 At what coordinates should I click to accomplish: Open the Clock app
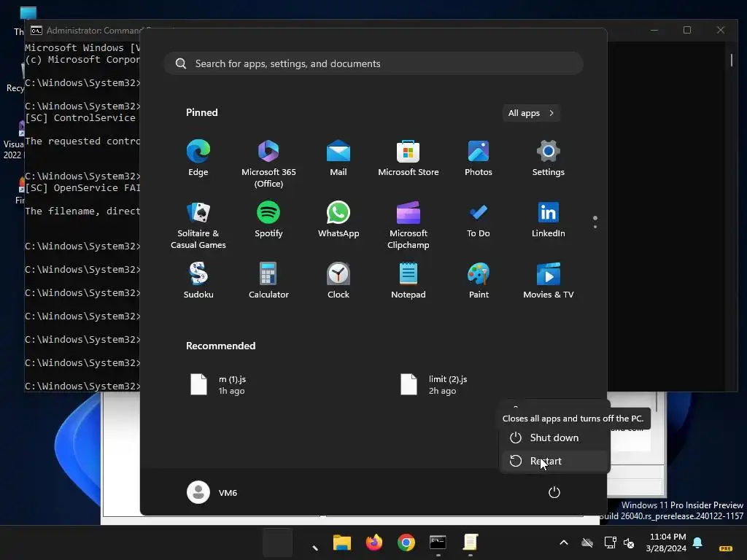[x=338, y=281]
